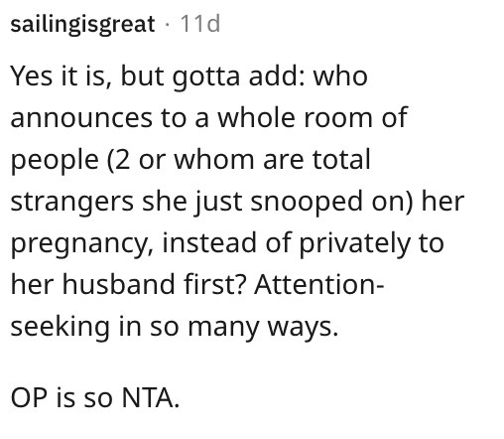Select the word "announces" in the comment
This screenshot has width=504, height=439.
81,118
